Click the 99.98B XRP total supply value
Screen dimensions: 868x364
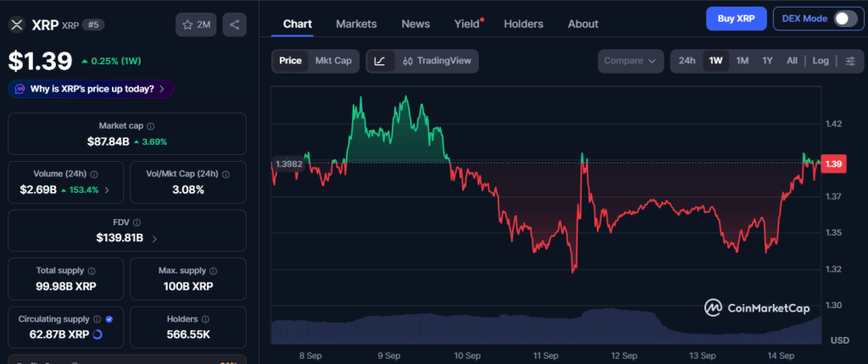point(66,286)
